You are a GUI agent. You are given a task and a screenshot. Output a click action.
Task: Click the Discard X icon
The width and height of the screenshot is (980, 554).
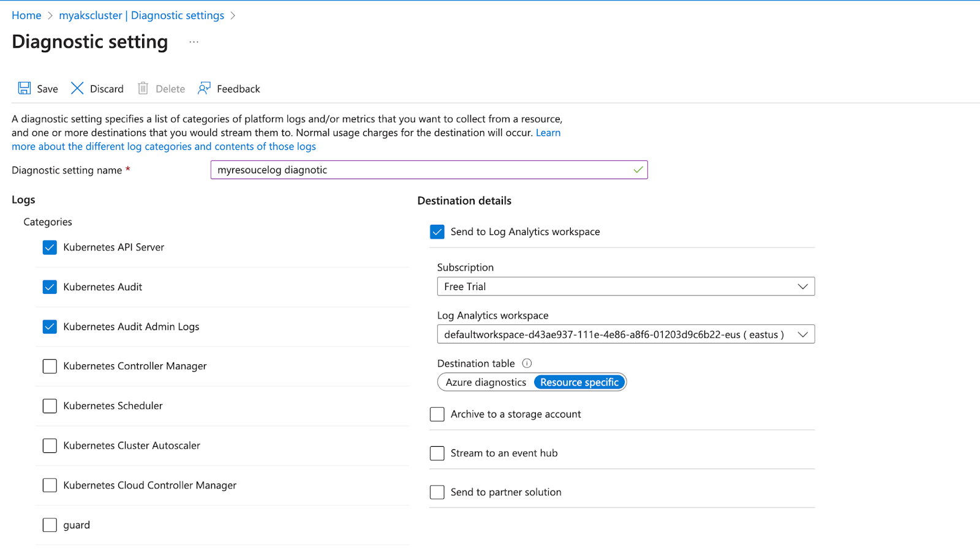point(77,88)
